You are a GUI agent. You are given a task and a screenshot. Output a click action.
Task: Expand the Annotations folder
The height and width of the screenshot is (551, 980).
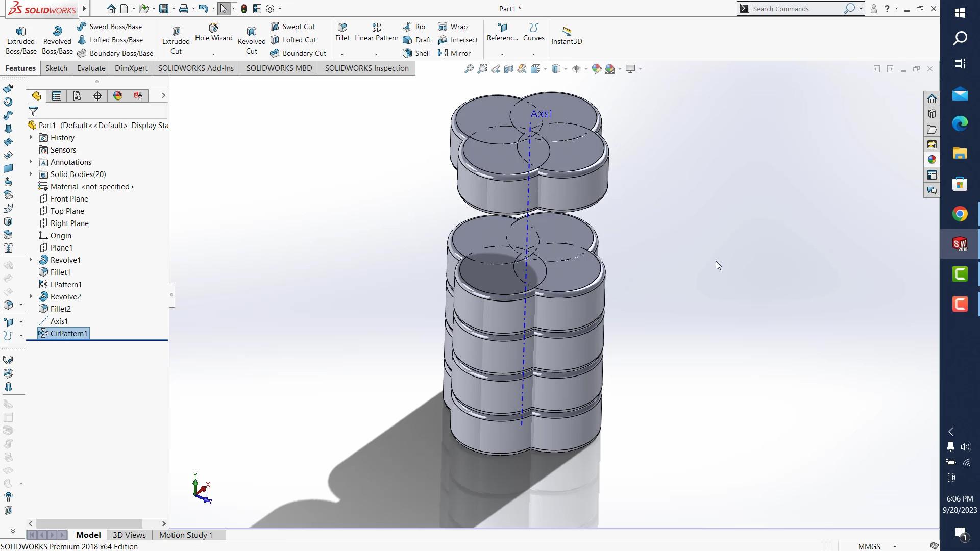[31, 162]
